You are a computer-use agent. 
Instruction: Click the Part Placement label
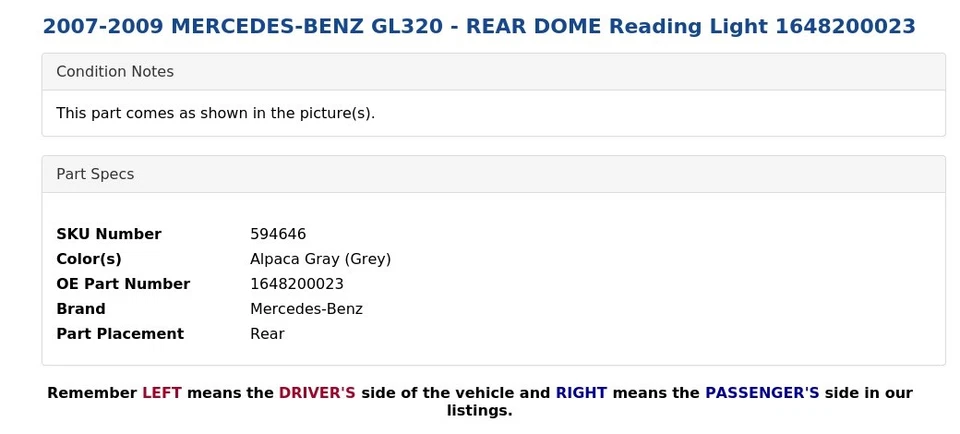tap(120, 334)
